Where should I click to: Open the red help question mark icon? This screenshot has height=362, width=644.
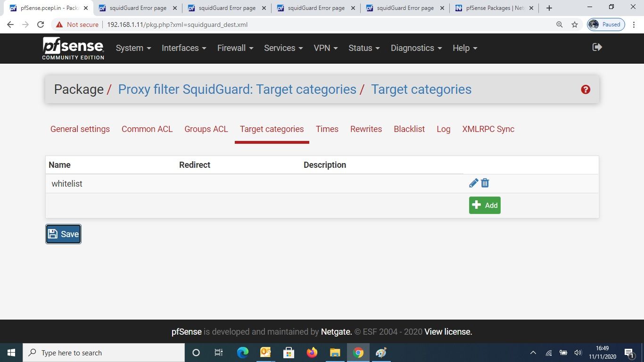coord(586,90)
